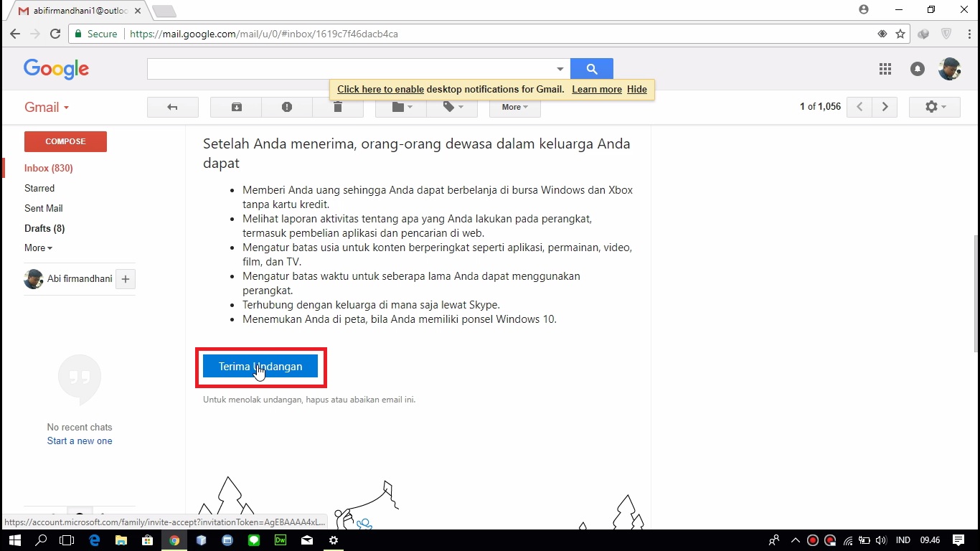Viewport: 980px width, 551px height.
Task: Open Dreamweaver from the taskbar
Action: [x=281, y=540]
